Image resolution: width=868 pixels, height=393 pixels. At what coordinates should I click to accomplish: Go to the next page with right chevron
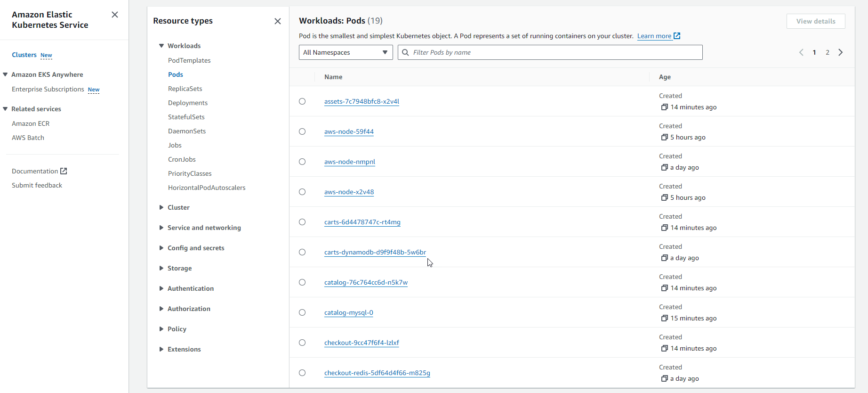[841, 52]
